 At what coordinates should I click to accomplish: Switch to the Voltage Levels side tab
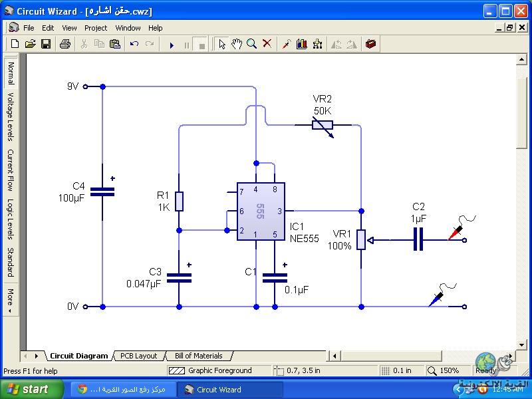pyautogui.click(x=11, y=117)
